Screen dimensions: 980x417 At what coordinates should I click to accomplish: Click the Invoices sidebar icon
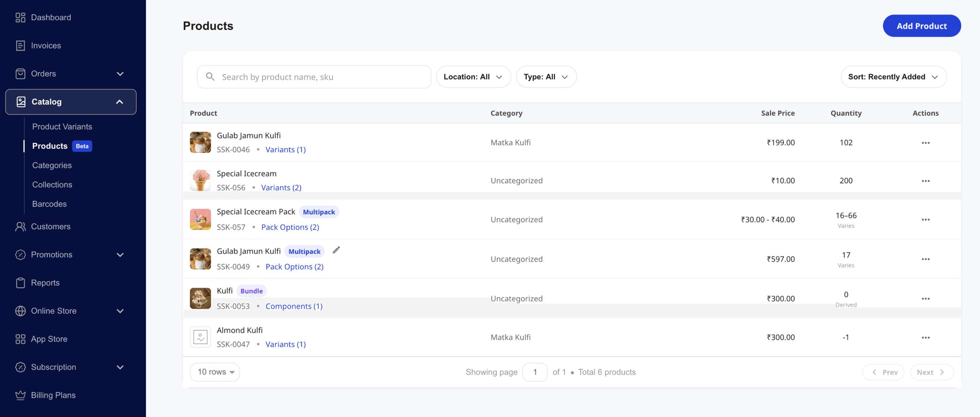tap(20, 46)
